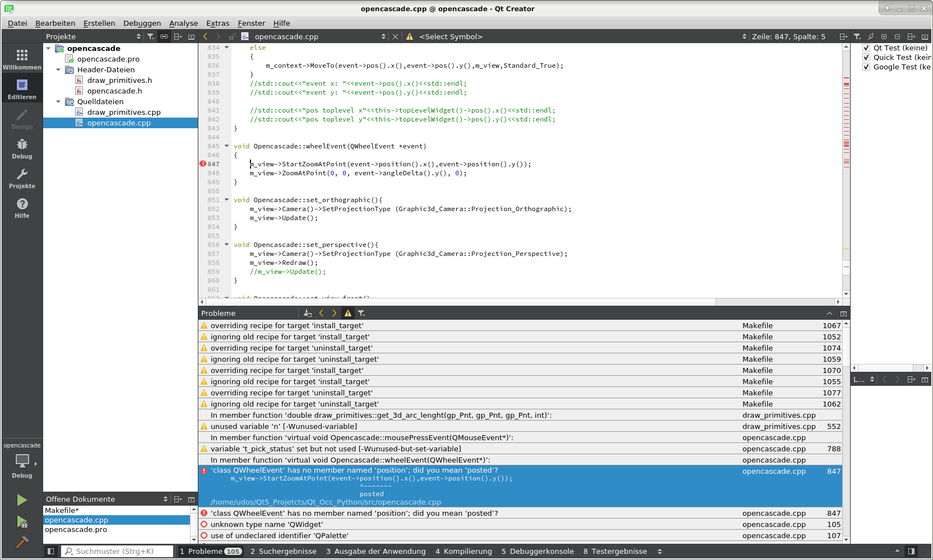Open the Projekte mode with wrench icon

pyautogui.click(x=22, y=178)
